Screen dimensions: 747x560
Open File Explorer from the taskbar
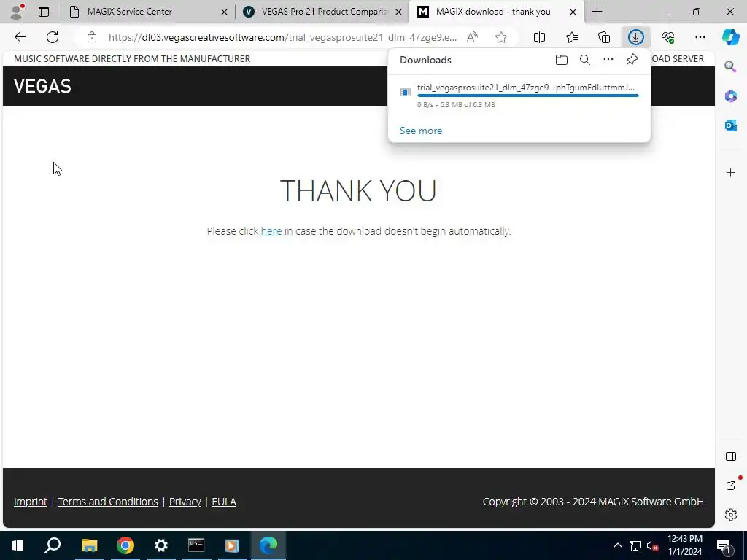point(89,545)
